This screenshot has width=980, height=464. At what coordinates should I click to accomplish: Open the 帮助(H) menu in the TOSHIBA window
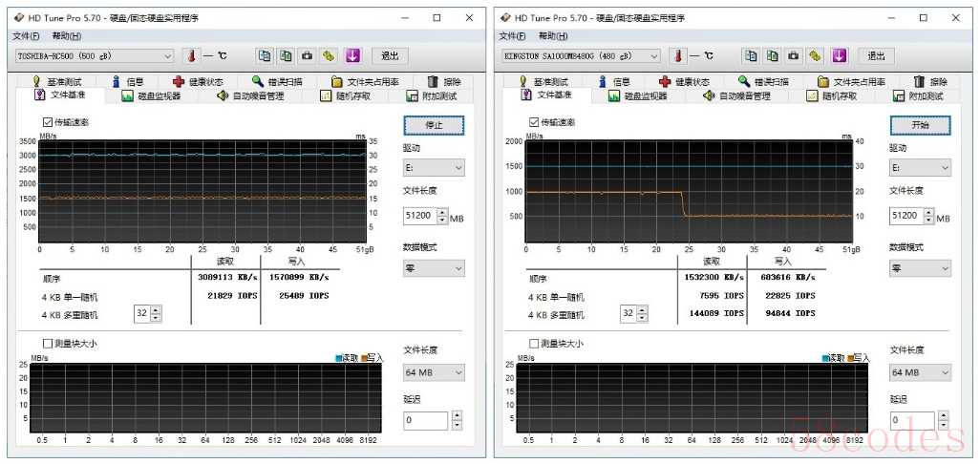67,36
